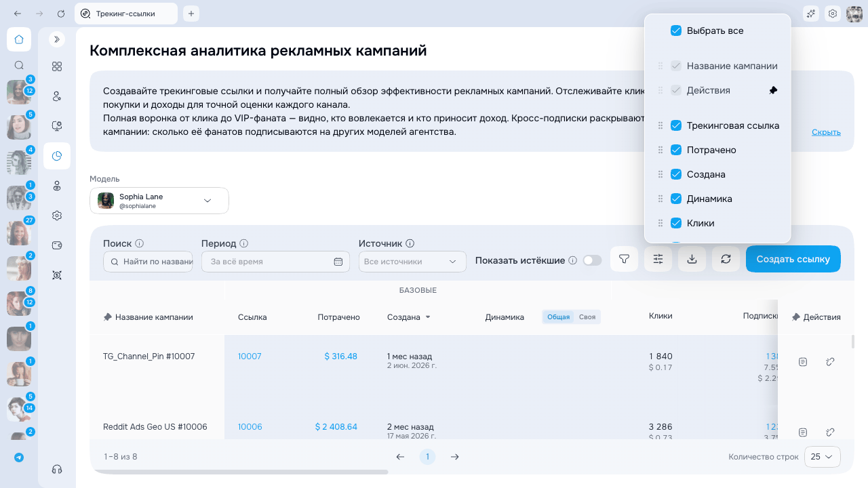Open the dashboard grid icon
Screen dimensions: 868x488
coord(57,66)
